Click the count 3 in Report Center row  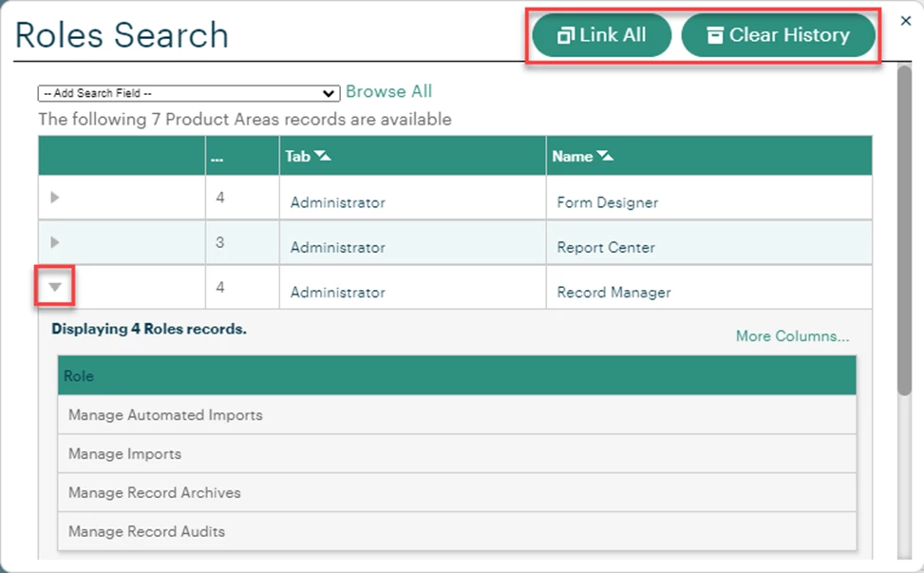click(x=219, y=242)
